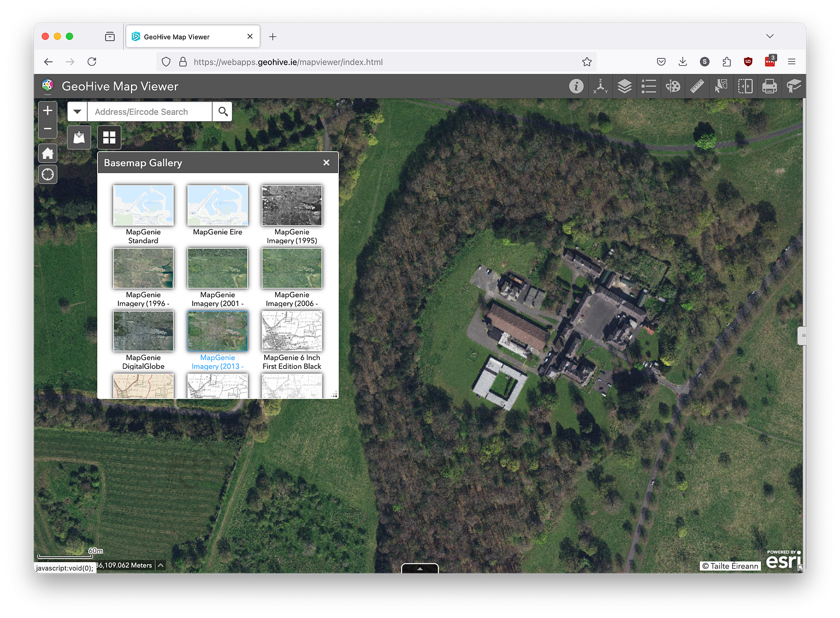Zoom in on the map
840x618 pixels.
[x=48, y=110]
